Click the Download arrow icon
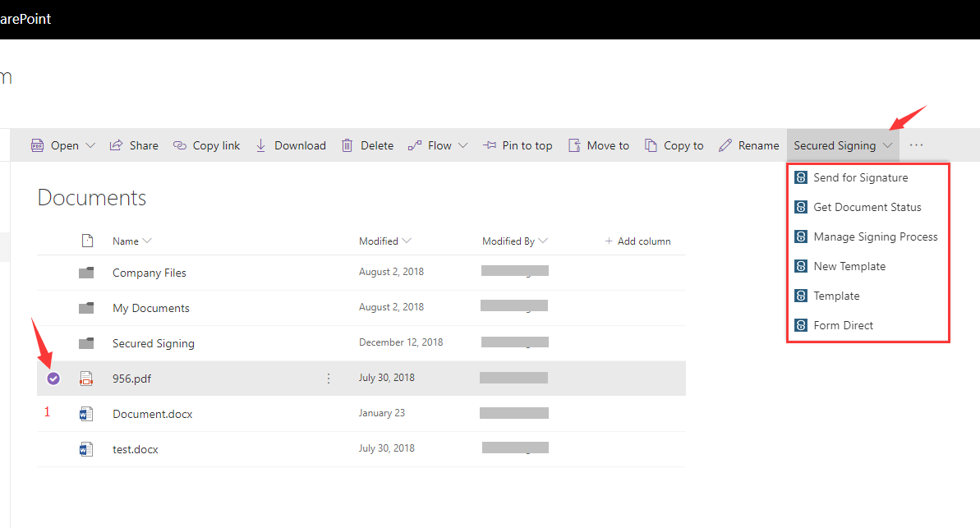980x528 pixels. pyautogui.click(x=260, y=145)
